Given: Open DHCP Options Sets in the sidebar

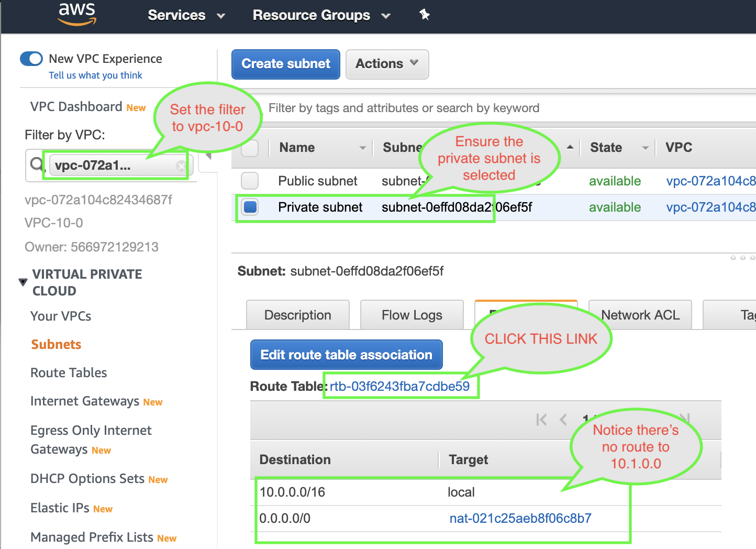Looking at the screenshot, I should (x=87, y=478).
